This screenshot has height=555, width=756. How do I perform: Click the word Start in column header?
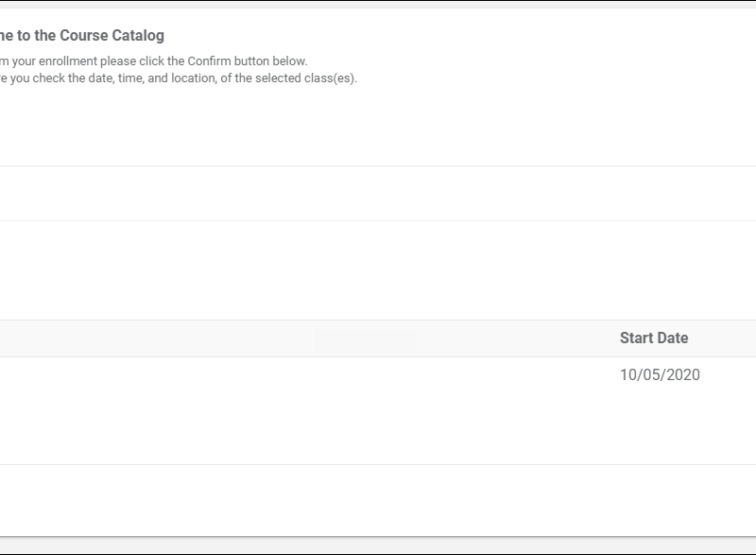click(x=636, y=338)
